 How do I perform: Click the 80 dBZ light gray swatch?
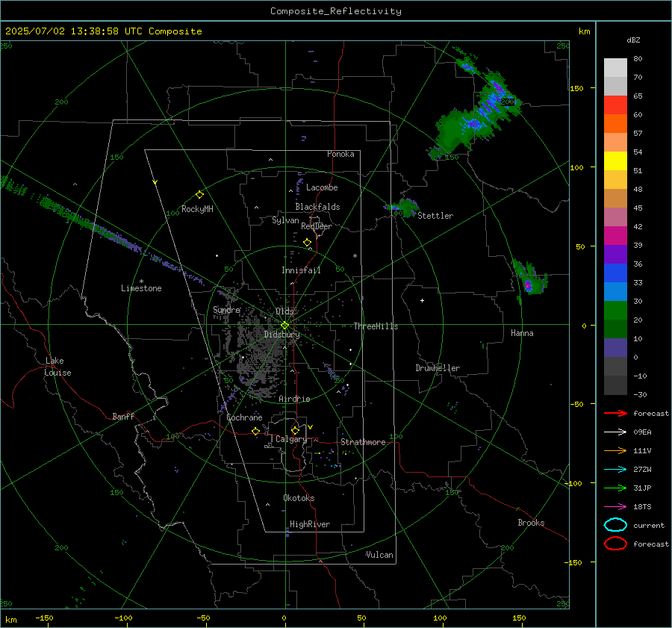pos(615,68)
